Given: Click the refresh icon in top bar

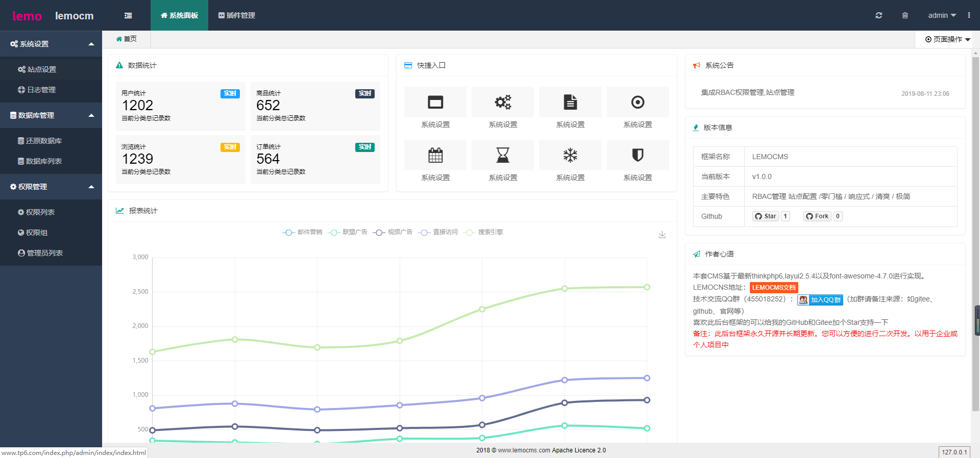Looking at the screenshot, I should click(878, 15).
